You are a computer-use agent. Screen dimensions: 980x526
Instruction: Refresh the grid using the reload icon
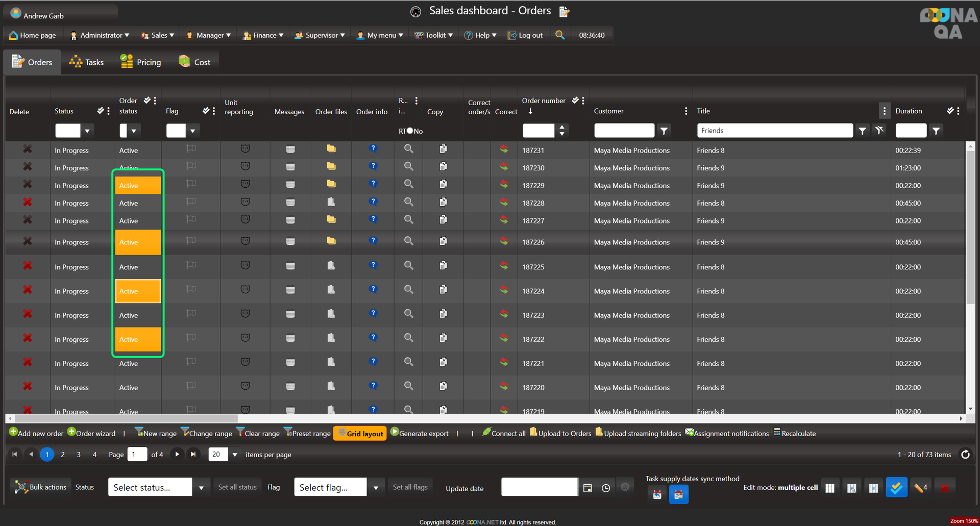965,455
